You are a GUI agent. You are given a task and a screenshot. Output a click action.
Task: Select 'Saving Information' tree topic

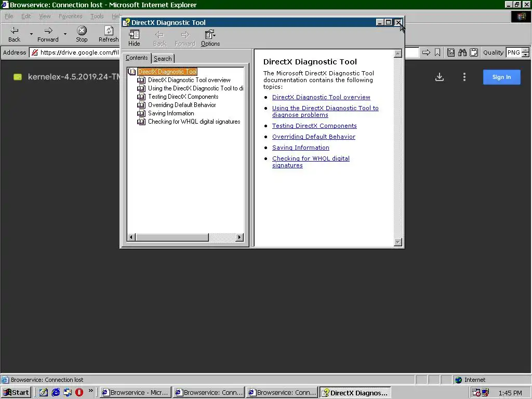(171, 113)
